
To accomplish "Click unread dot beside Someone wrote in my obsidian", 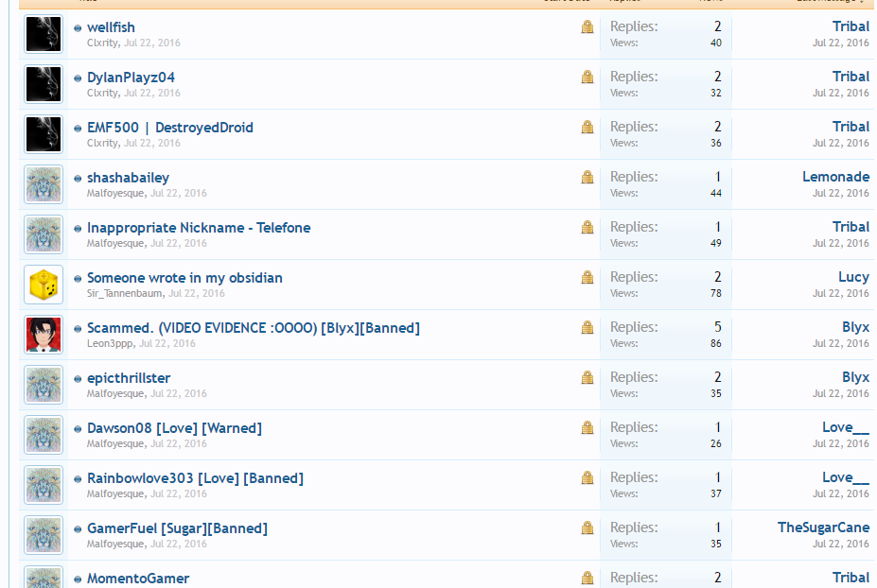I will pyautogui.click(x=78, y=278).
